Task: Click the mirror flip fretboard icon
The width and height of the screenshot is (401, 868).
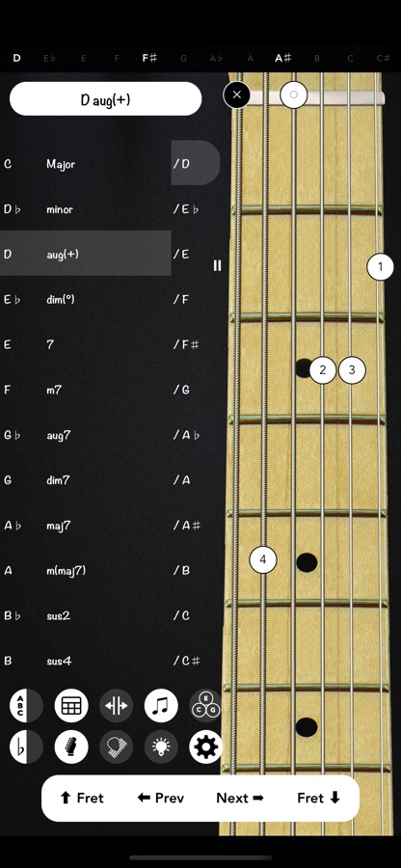Action: 116,706
